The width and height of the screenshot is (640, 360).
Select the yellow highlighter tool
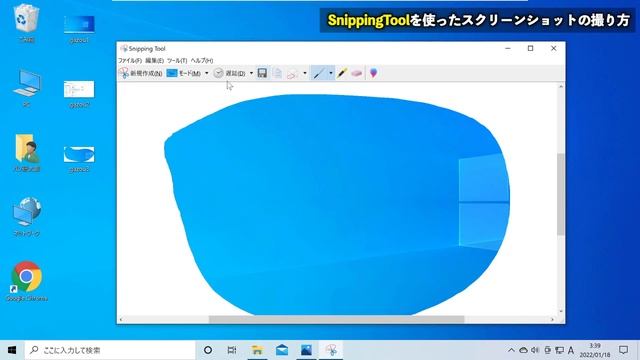tap(342, 73)
